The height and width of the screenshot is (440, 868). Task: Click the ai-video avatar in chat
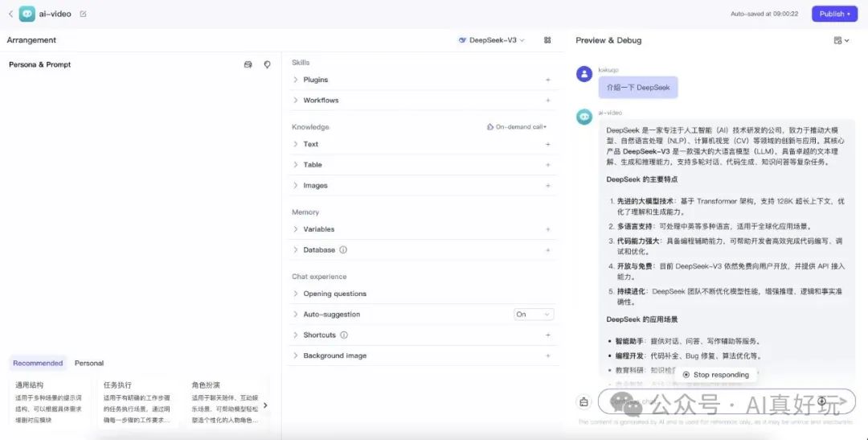click(x=584, y=117)
